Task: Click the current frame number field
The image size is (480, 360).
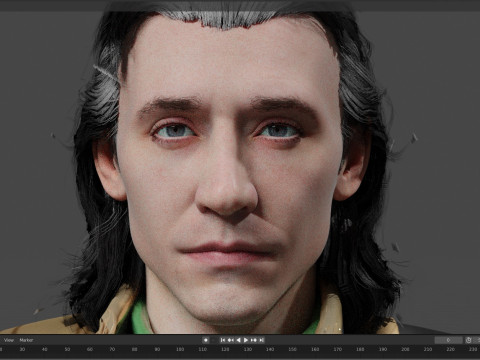Action: point(448,340)
